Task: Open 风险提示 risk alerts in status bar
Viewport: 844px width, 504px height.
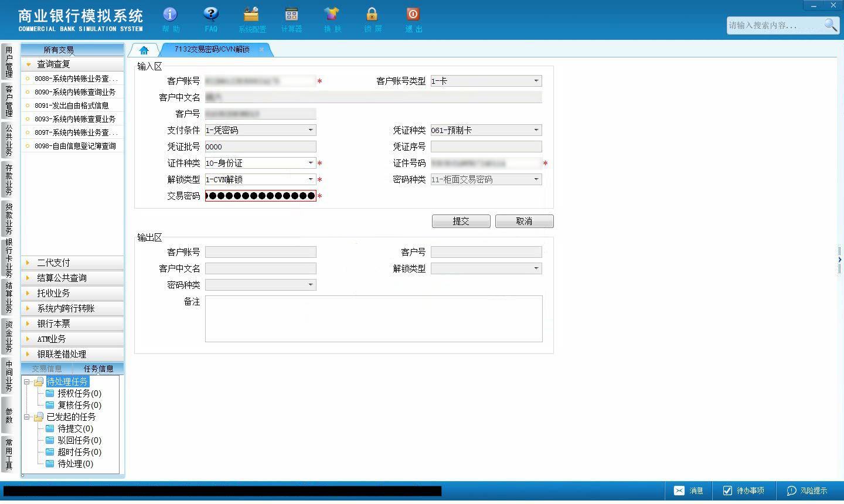Action: 807,491
